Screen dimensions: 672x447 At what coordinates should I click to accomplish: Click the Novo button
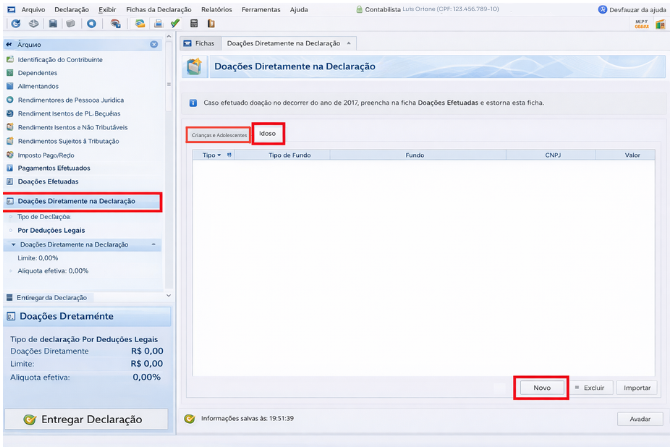click(x=541, y=387)
